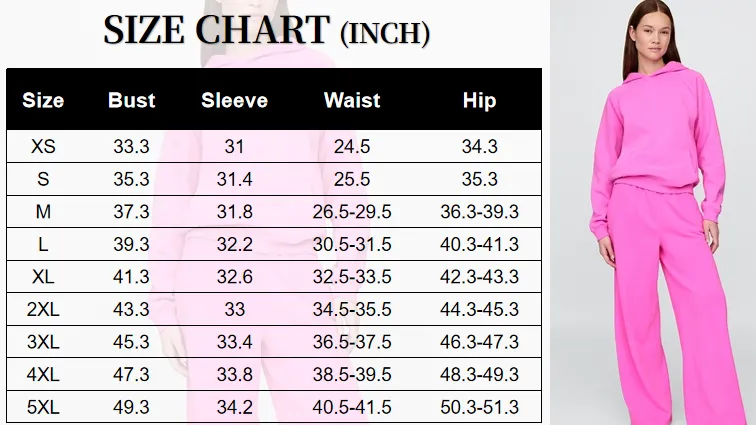Screen dimensions: 756x425
Task: Click the 5XL size row label
Action: tap(43, 408)
